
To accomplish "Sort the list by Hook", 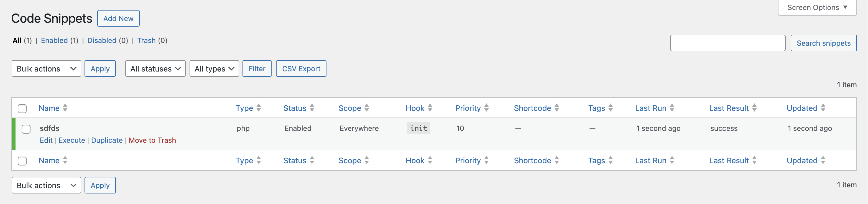I will click(x=414, y=108).
